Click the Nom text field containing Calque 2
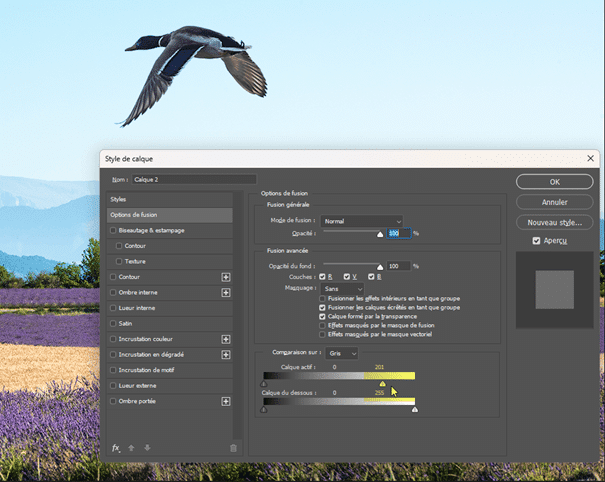 (x=192, y=180)
